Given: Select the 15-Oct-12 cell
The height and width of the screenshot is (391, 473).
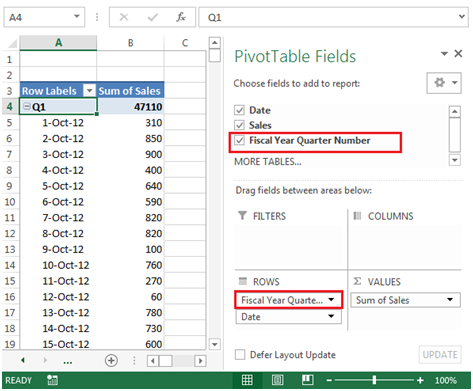Looking at the screenshot, I should point(58,344).
